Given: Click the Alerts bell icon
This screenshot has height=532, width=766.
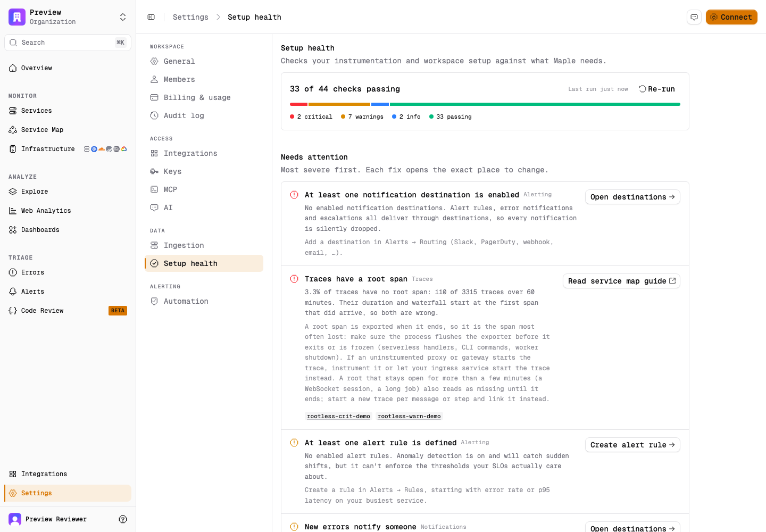Looking at the screenshot, I should [13, 292].
